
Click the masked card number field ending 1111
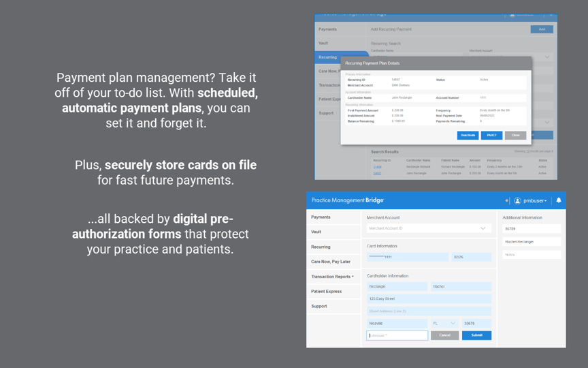click(407, 257)
